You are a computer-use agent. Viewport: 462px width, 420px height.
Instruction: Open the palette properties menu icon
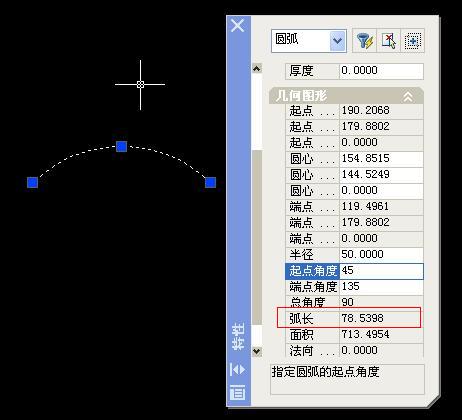(x=237, y=392)
